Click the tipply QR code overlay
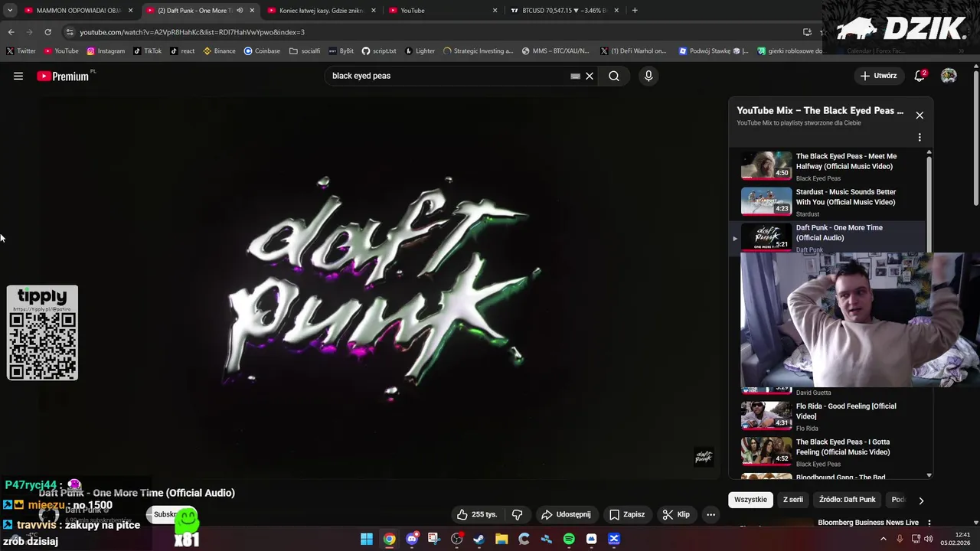This screenshot has height=551, width=980. [x=42, y=333]
